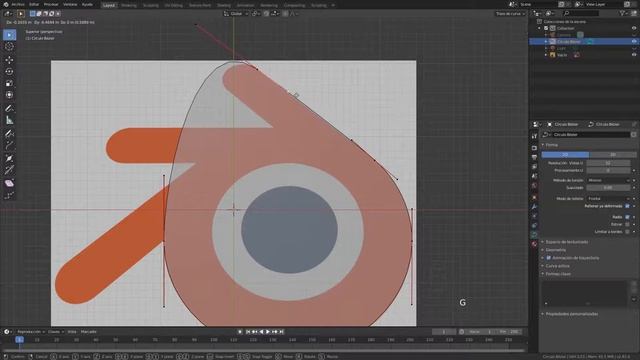This screenshot has height=360, width=640.
Task: Open the Render properties tab
Action: point(534,148)
